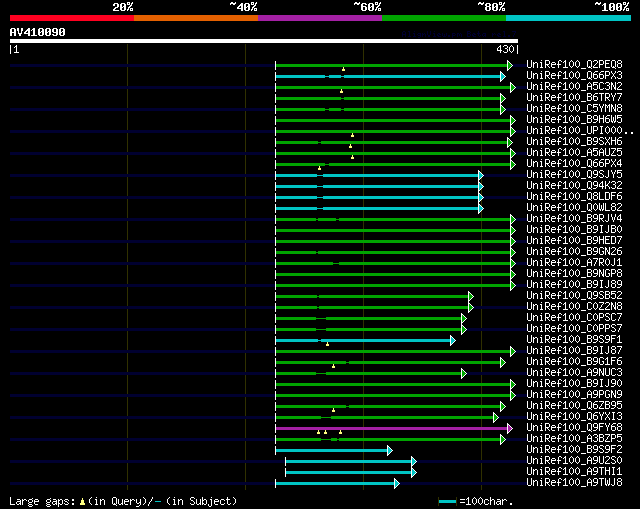Select hit label UniRef100_A9NUC3
This screenshot has width=640, height=509.
coord(574,373)
